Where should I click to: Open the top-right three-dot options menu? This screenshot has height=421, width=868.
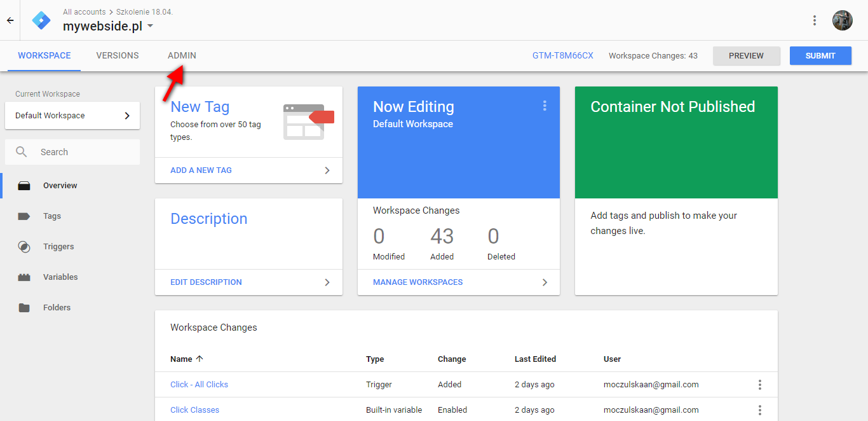[x=815, y=20]
